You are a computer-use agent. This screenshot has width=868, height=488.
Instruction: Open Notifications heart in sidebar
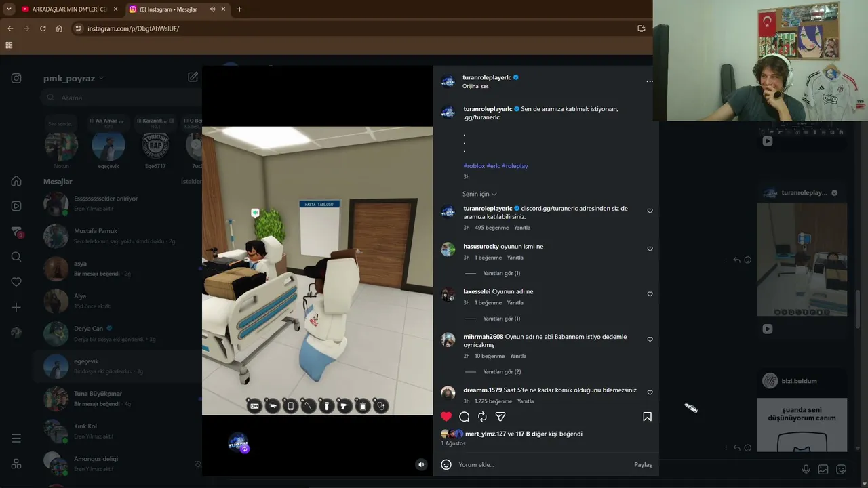pyautogui.click(x=16, y=282)
